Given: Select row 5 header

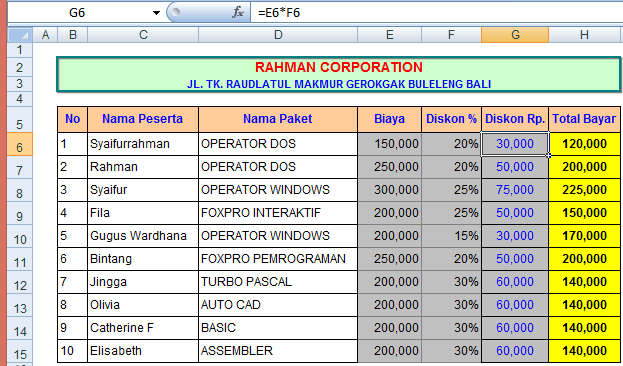Looking at the screenshot, I should (x=20, y=120).
